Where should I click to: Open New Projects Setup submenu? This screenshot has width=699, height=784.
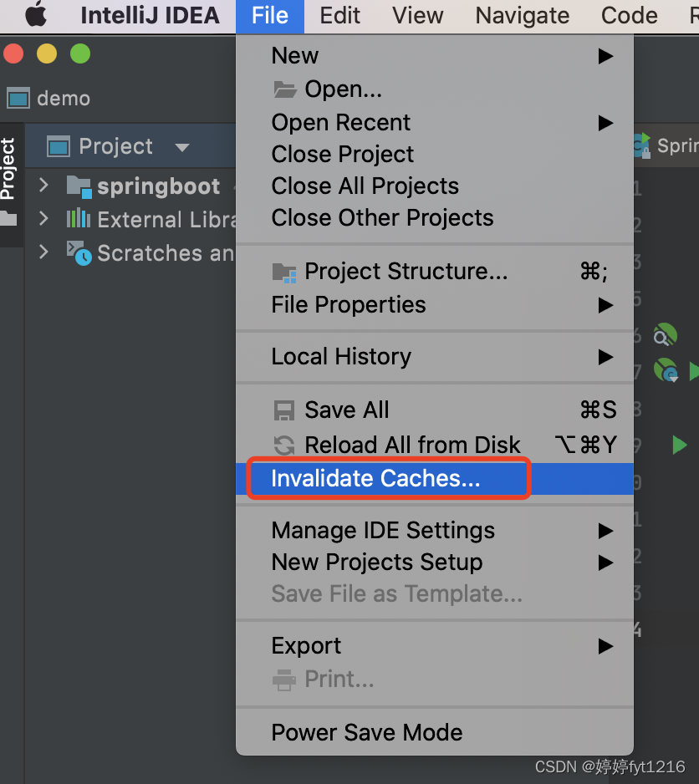434,562
